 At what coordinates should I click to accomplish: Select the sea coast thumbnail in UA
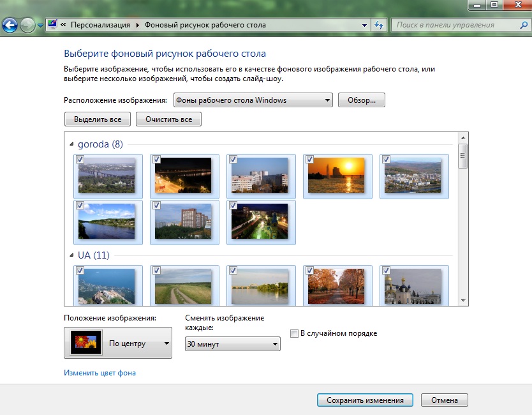tap(107, 286)
